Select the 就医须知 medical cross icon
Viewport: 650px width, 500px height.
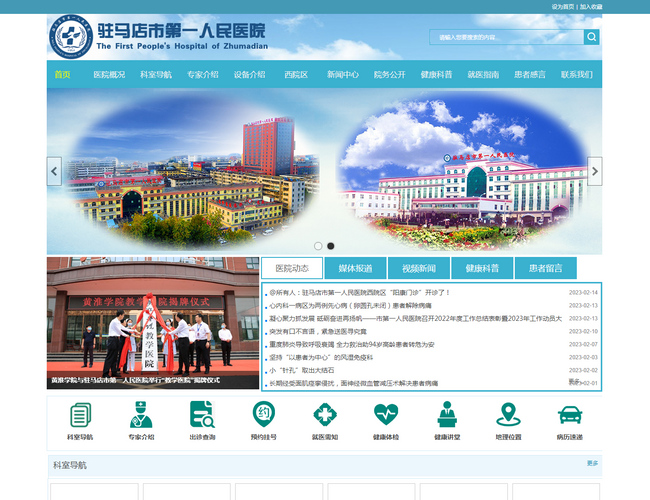tap(324, 415)
